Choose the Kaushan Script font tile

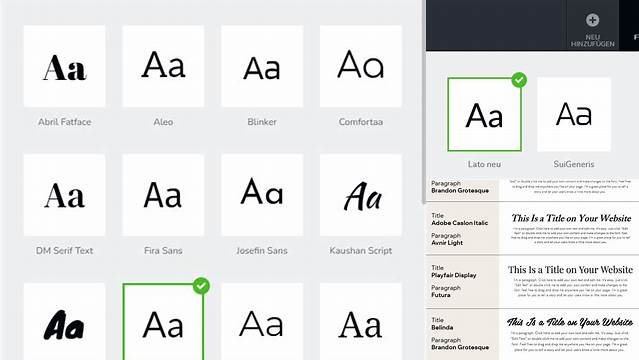tap(361, 195)
